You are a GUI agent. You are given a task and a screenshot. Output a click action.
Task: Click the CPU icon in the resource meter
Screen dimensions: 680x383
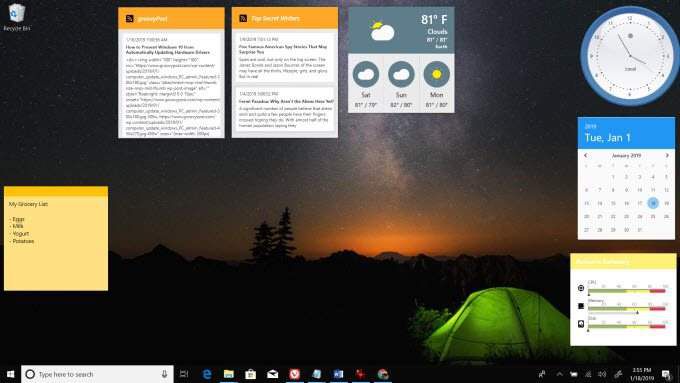click(581, 288)
